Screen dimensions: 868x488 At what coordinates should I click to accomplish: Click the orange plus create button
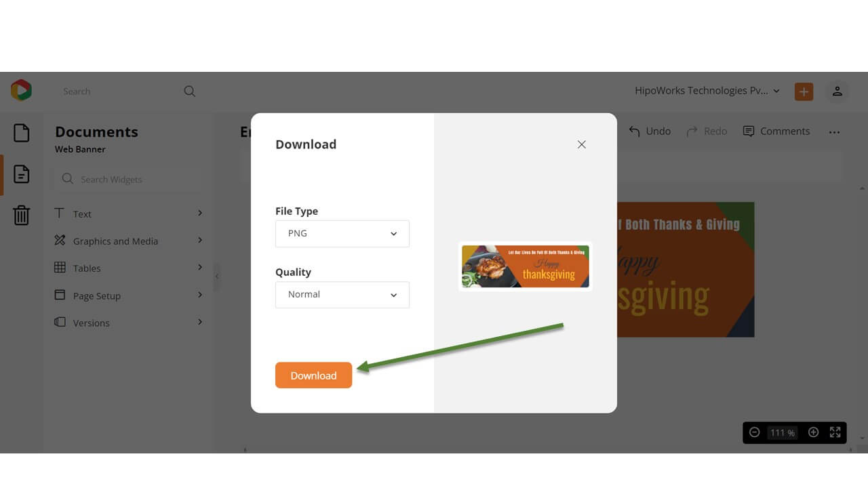pos(804,90)
